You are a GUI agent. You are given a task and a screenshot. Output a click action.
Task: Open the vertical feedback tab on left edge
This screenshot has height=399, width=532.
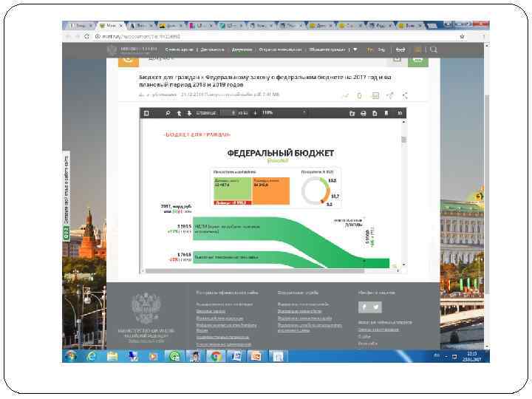click(66, 197)
